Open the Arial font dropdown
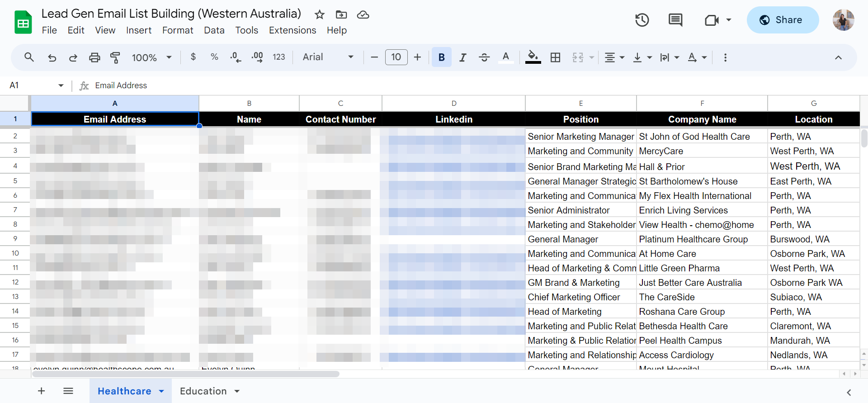868x403 pixels. click(x=328, y=57)
